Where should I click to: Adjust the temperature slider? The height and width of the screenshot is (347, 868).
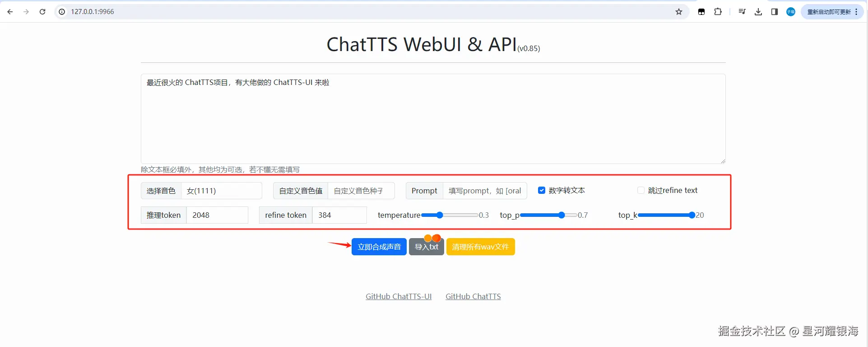[450, 215]
